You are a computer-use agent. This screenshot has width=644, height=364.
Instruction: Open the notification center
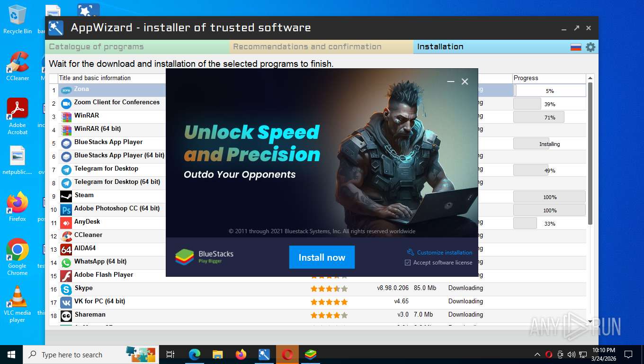(628, 355)
